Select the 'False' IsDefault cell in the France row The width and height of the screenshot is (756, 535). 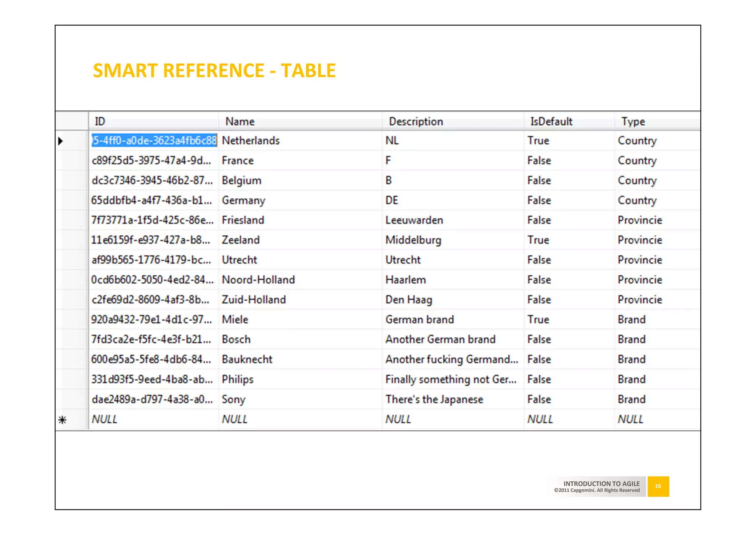click(570, 160)
